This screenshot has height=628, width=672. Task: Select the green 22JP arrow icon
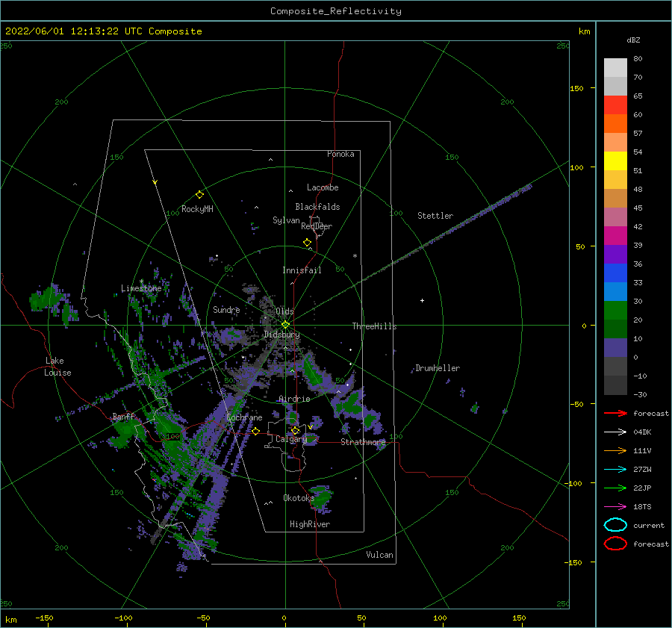[x=615, y=488]
